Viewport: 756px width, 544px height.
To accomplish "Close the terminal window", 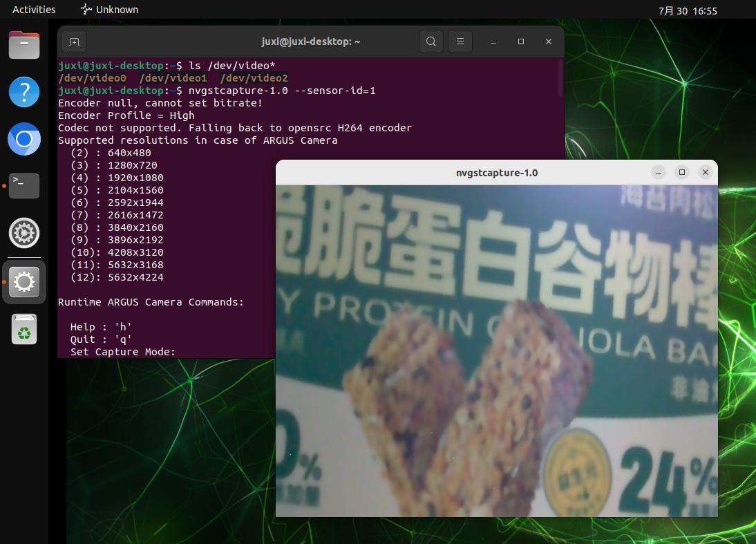I will (548, 41).
